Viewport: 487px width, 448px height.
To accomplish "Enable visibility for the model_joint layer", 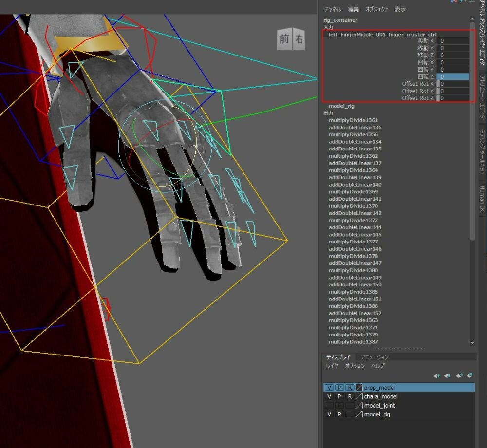I will pyautogui.click(x=329, y=406).
